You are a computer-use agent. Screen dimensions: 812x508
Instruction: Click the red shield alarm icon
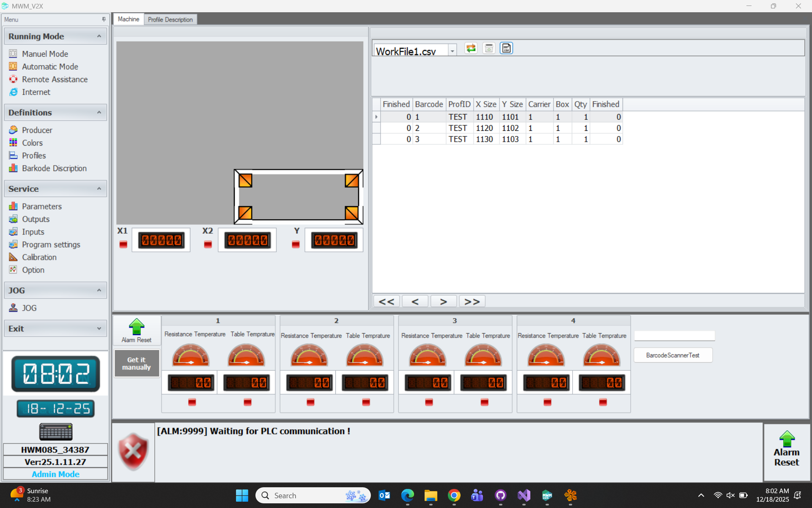[133, 452]
